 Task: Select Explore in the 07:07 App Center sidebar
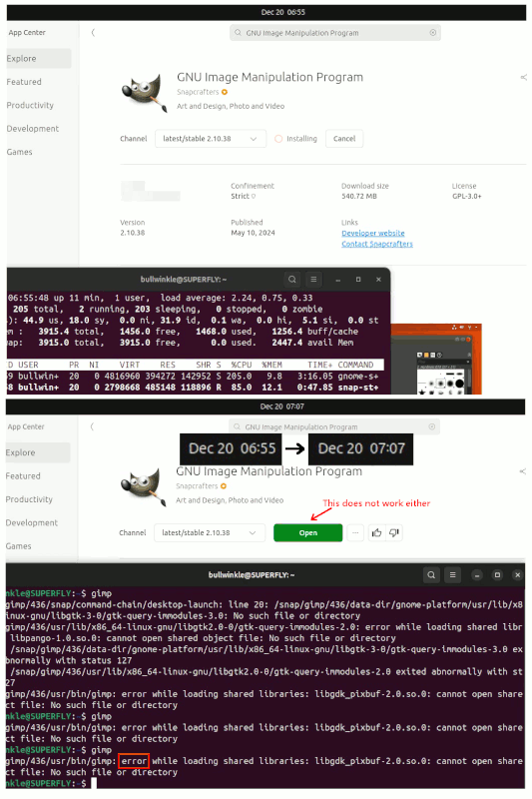(x=38, y=453)
